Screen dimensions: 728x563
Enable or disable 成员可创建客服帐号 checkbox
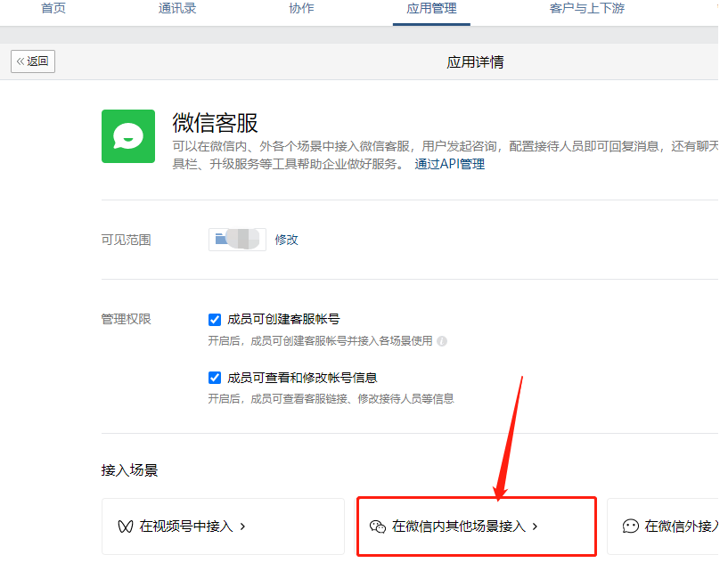pos(215,319)
